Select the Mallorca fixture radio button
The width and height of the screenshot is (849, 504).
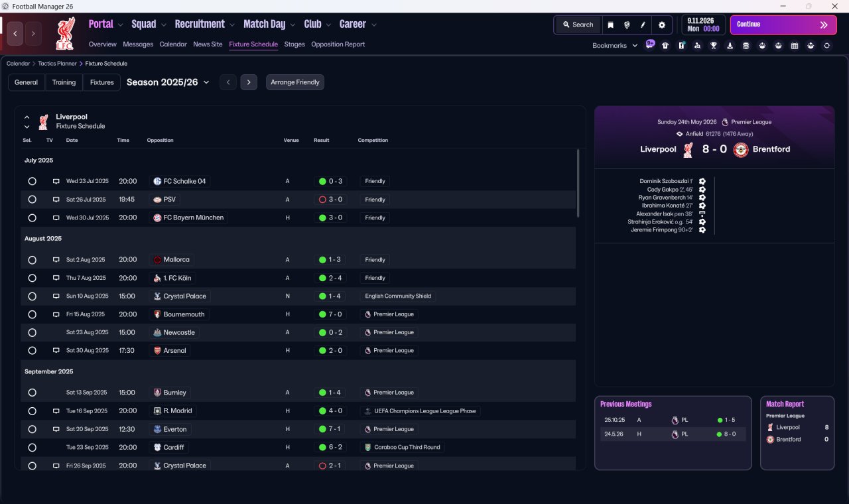[32, 260]
